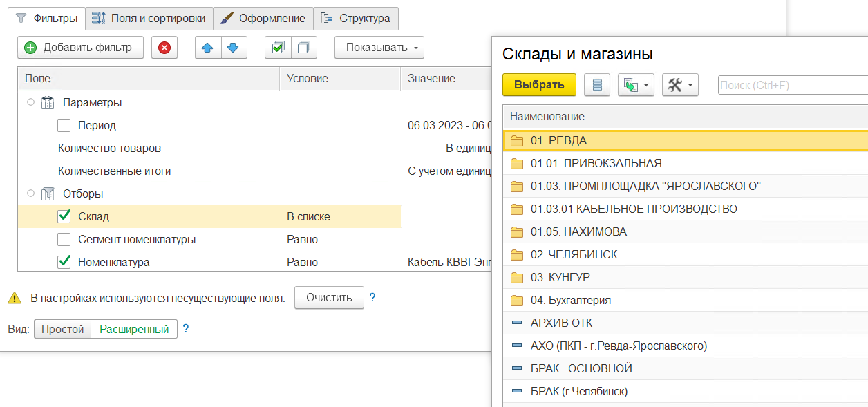Open help next to Очистить button

(x=372, y=298)
